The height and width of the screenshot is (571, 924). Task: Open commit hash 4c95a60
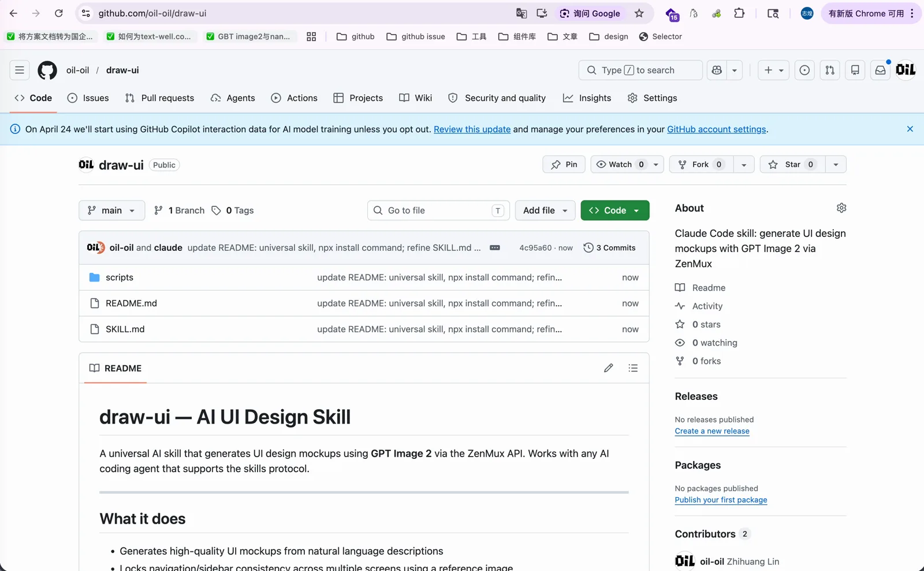click(x=535, y=248)
